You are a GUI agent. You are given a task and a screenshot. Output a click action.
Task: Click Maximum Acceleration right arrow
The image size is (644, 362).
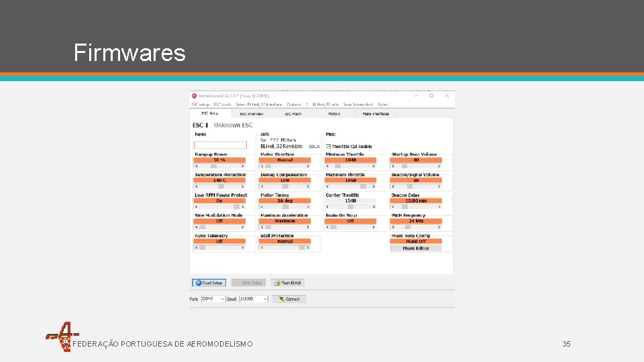pos(308,227)
